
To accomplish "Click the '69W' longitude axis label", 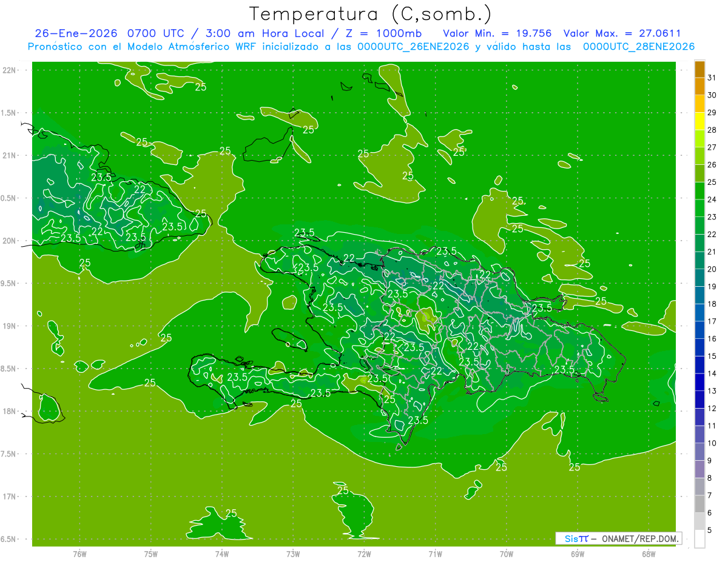I will pos(578,554).
